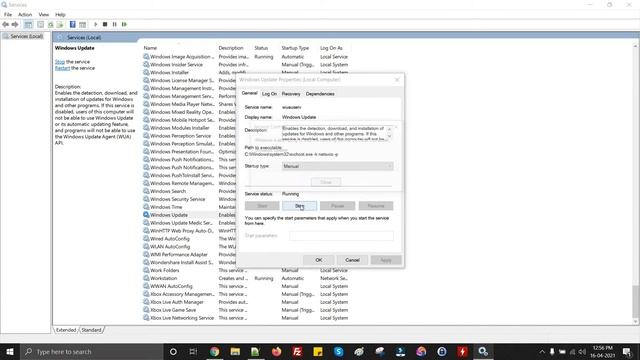Open the Action menu

pos(25,14)
